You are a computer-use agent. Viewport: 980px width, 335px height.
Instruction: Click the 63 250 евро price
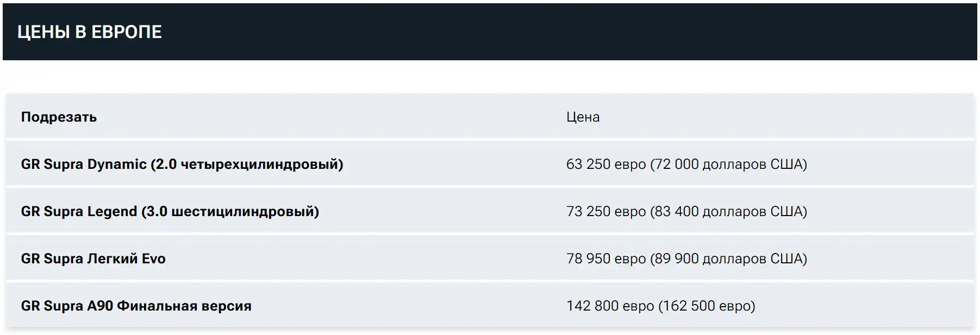pyautogui.click(x=606, y=164)
